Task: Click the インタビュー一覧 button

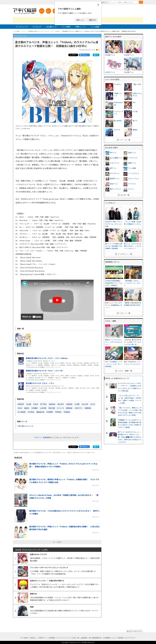Action: point(123,254)
